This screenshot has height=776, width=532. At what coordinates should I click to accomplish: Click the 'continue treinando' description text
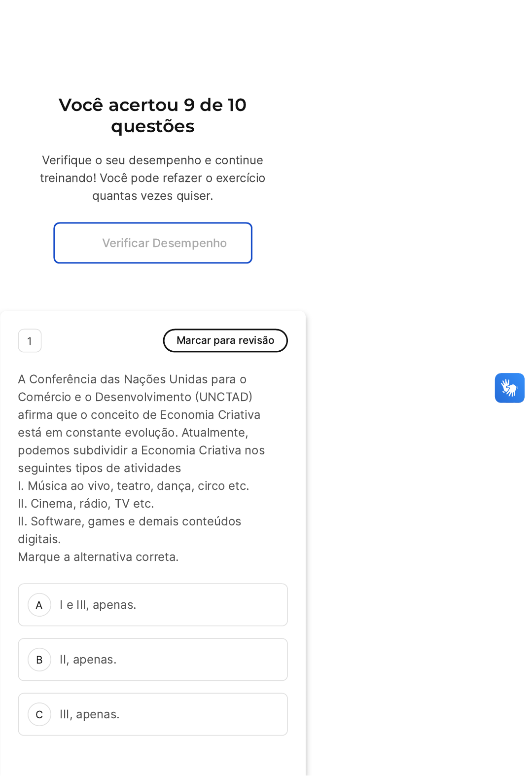pos(152,169)
